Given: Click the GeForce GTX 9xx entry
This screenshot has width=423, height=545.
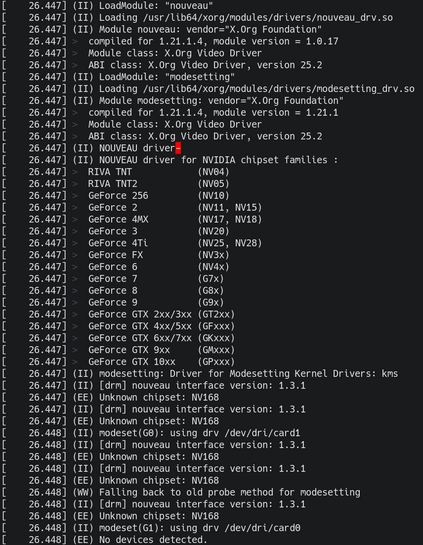Looking at the screenshot, I should pyautogui.click(x=162, y=350).
